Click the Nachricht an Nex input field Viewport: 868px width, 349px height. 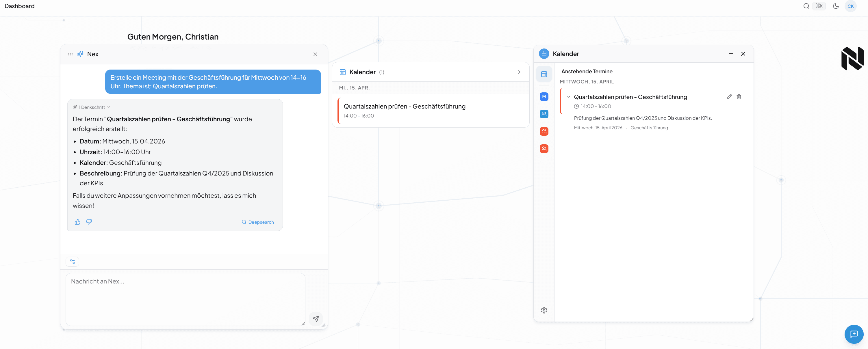click(185, 299)
